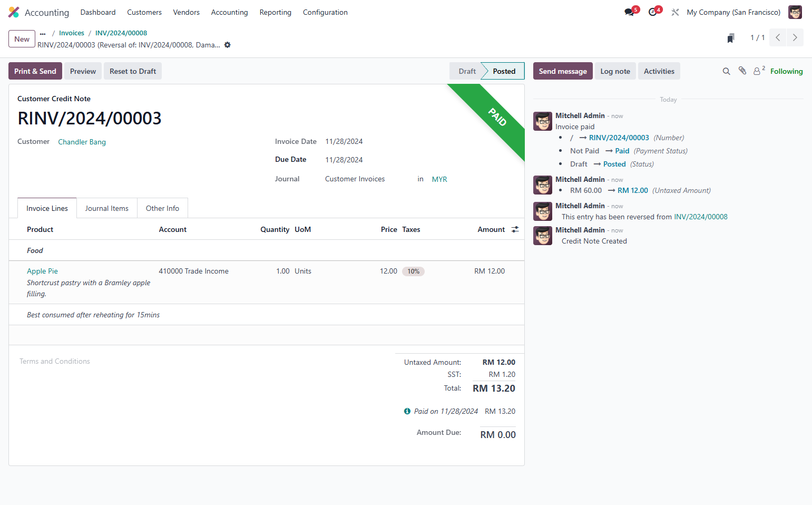The height and width of the screenshot is (505, 812).
Task: Click Reset to Draft
Action: tap(133, 71)
